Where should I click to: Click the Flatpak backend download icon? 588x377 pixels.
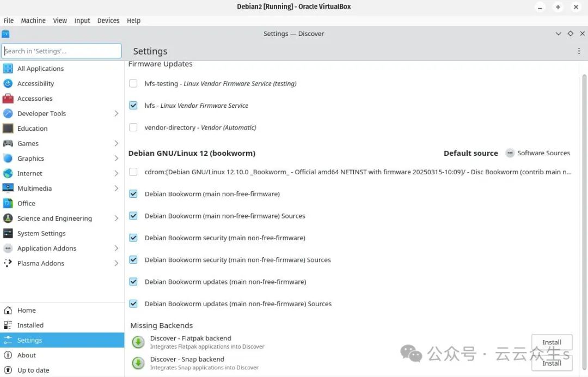tap(138, 342)
